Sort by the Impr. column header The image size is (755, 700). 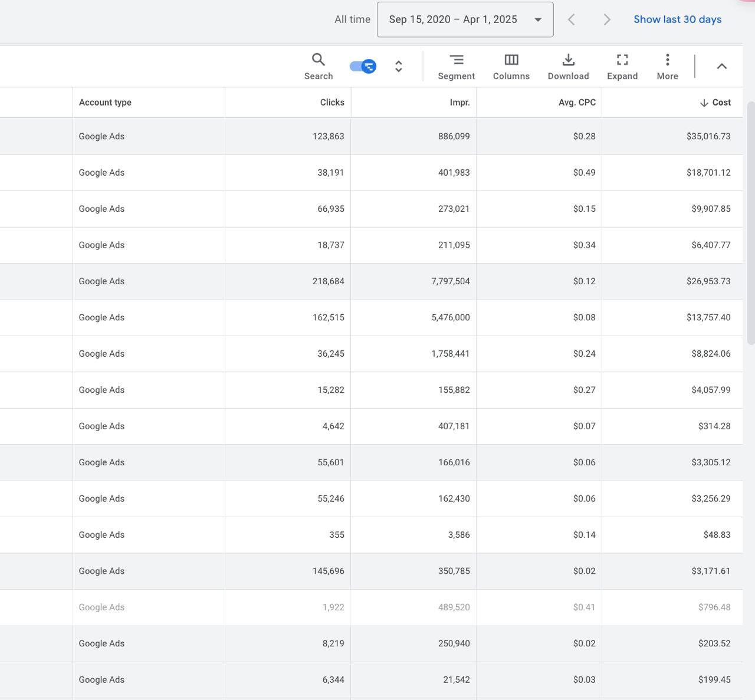pos(459,102)
